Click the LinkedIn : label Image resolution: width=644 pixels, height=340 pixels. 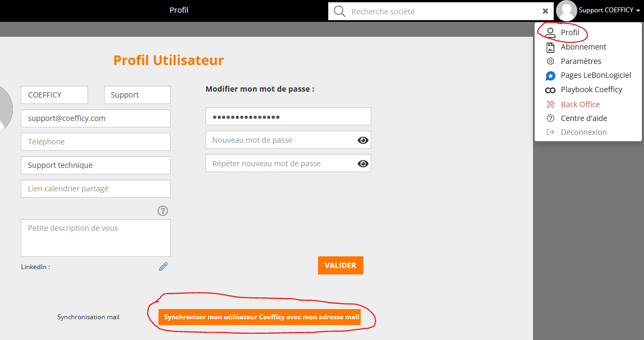tap(36, 267)
